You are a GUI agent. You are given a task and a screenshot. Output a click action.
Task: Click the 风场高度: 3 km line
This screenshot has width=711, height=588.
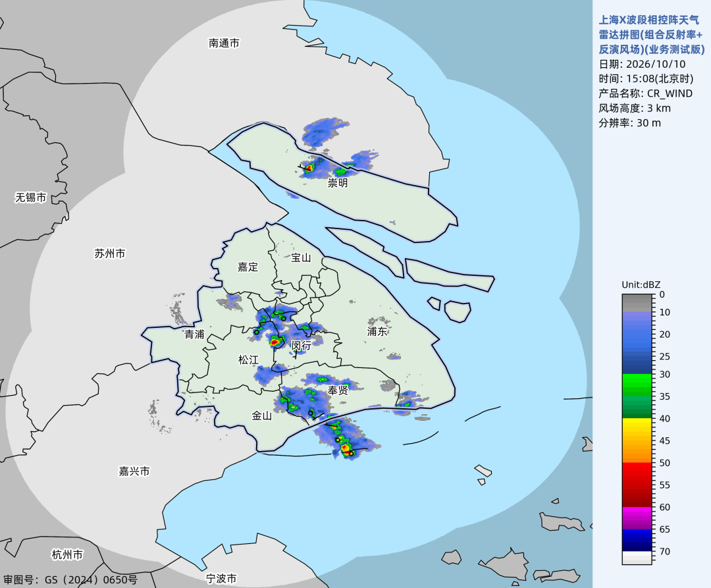pyautogui.click(x=635, y=109)
